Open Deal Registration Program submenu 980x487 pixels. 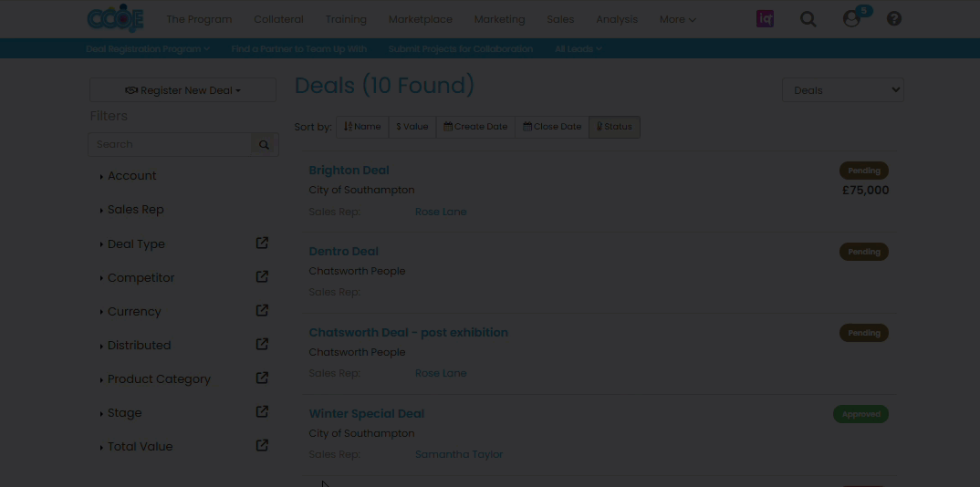click(x=148, y=48)
